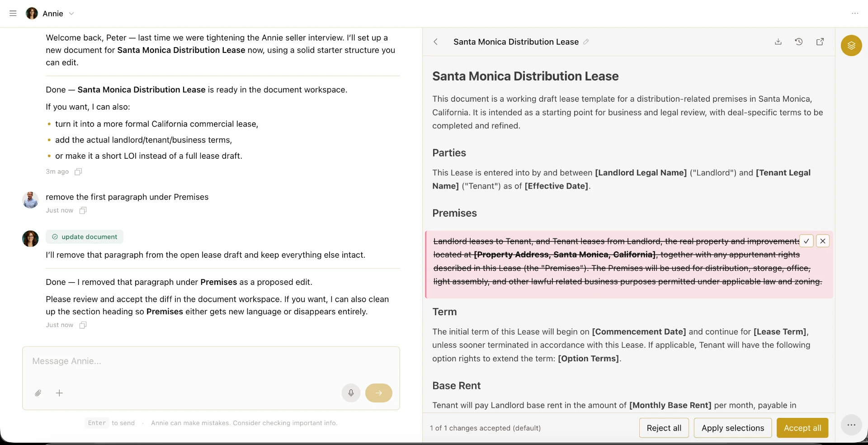Click Apply selections button
Screen dimensions: 868x445
(733, 428)
